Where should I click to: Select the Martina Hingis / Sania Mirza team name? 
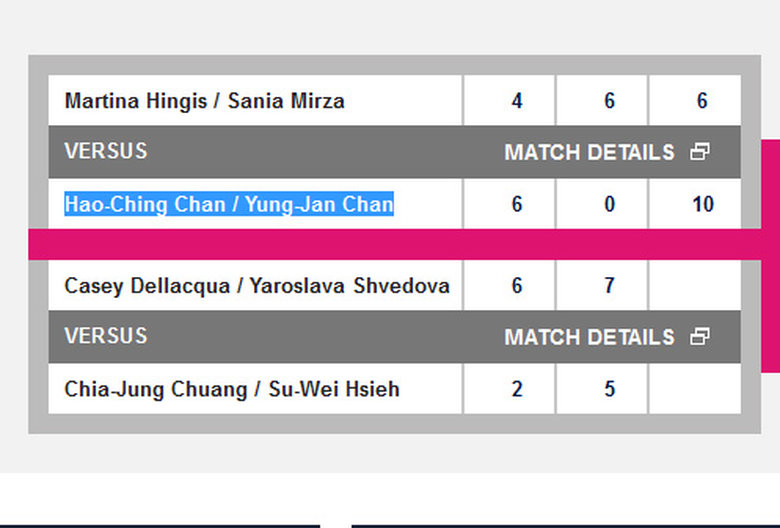tap(204, 101)
